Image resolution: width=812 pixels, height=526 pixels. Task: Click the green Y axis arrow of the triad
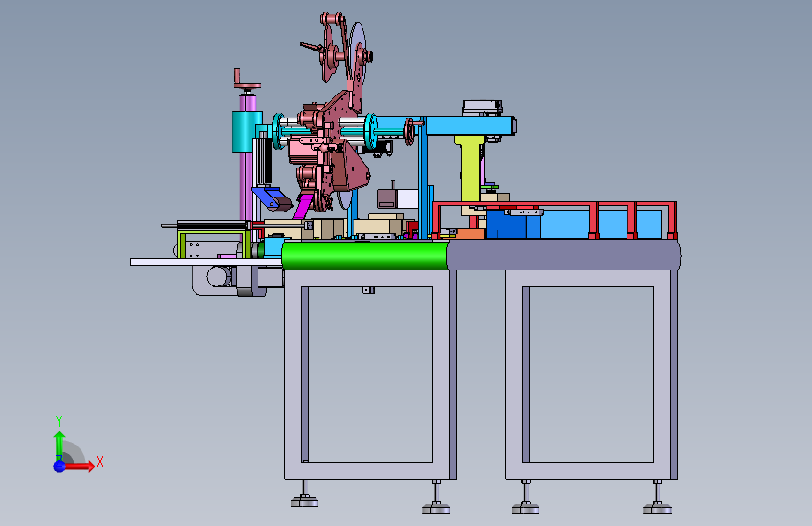[60, 446]
